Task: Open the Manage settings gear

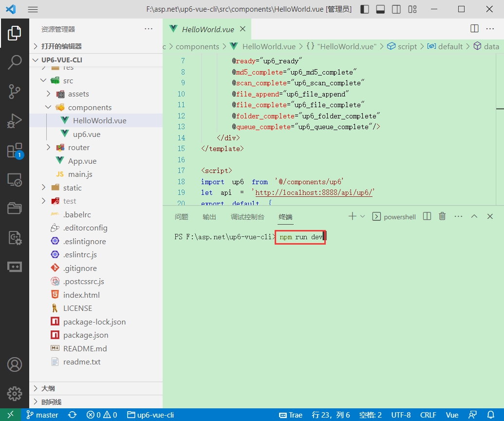Action: pos(15,393)
